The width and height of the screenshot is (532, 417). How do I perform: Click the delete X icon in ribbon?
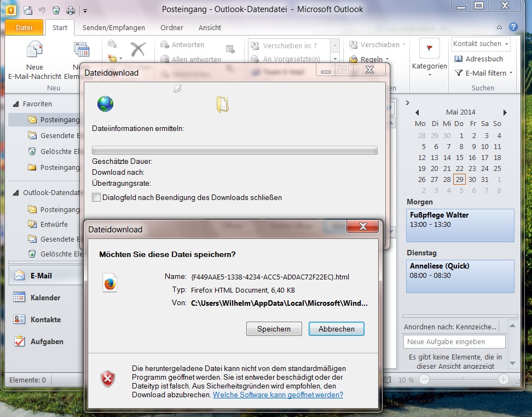tap(138, 49)
